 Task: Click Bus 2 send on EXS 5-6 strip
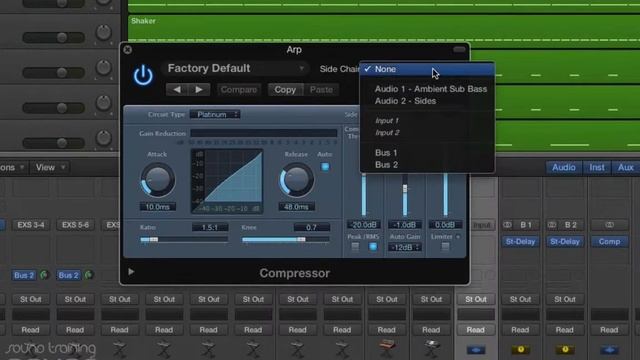click(69, 276)
